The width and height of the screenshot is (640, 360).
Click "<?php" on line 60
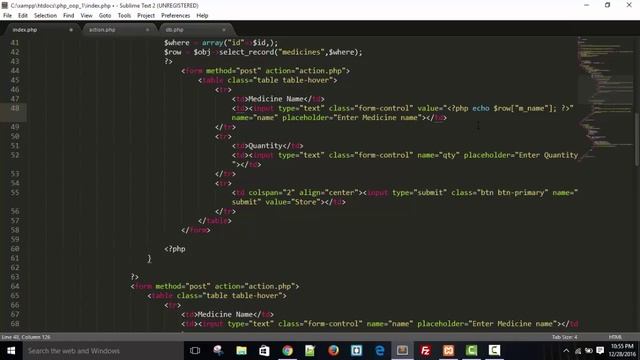coord(175,249)
